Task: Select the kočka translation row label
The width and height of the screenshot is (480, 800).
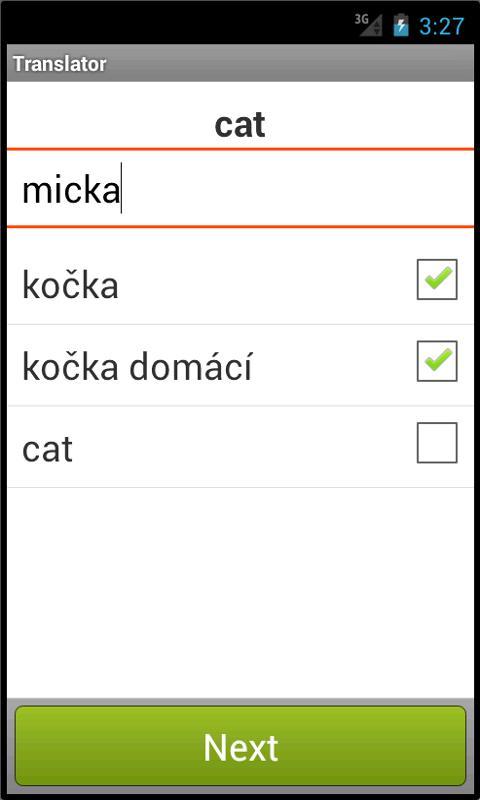Action: (70, 285)
